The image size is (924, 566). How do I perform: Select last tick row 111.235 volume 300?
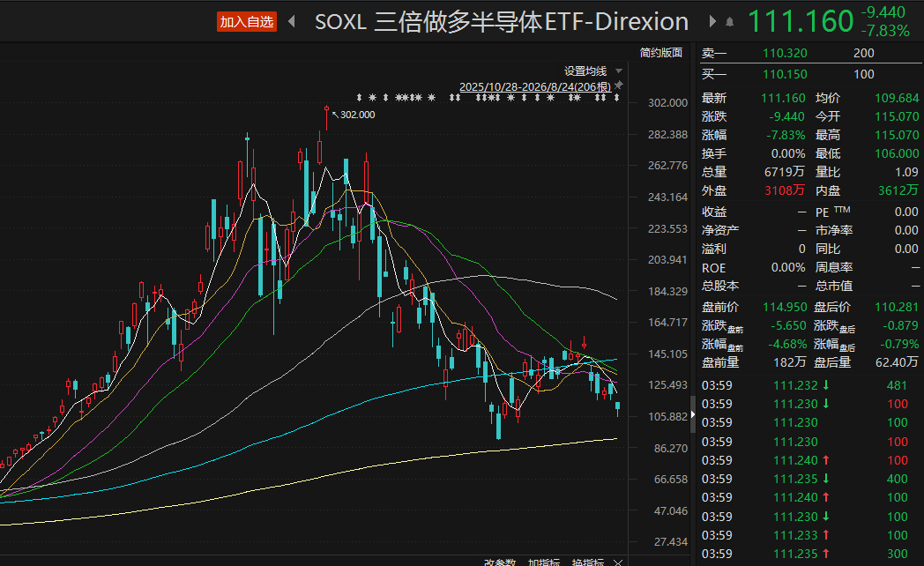coord(810,554)
